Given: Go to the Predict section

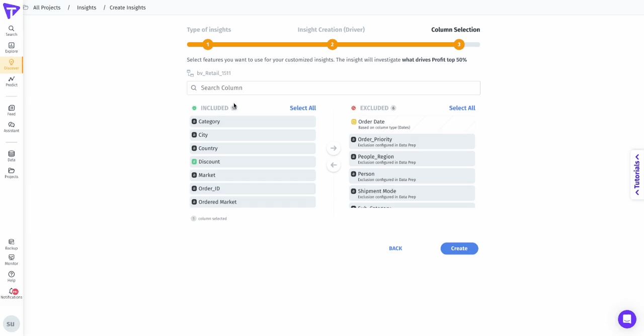Looking at the screenshot, I should (x=11, y=81).
